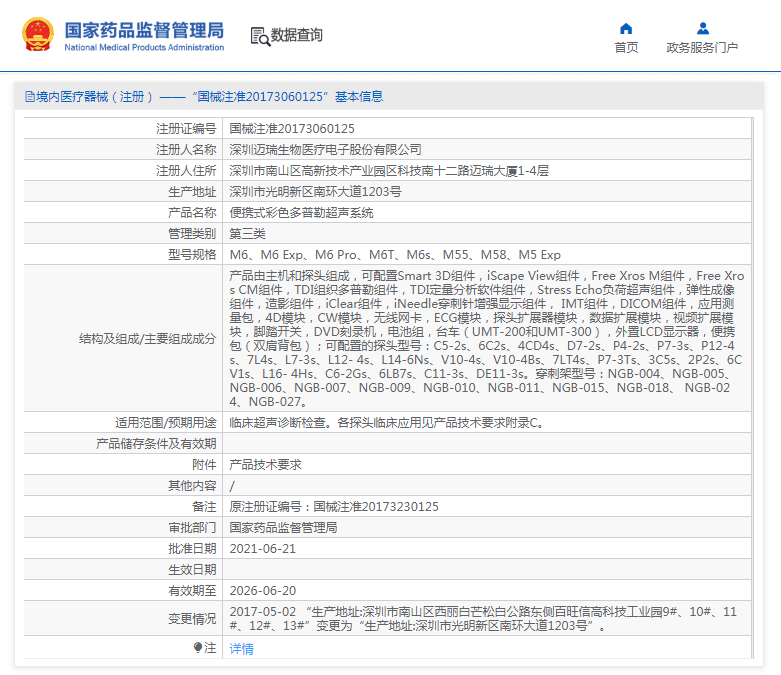This screenshot has width=781, height=675.
Task: Click the 产品技术要求 attachment entry
Action: click(265, 465)
